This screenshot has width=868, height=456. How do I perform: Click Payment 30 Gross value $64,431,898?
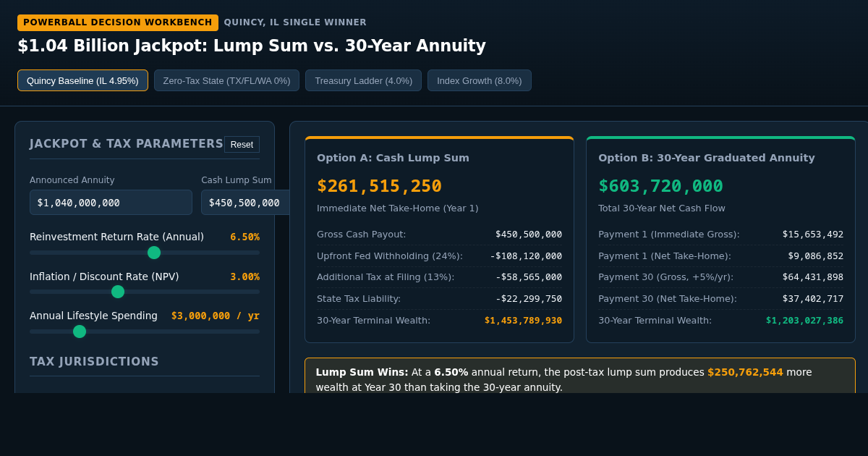click(x=813, y=277)
